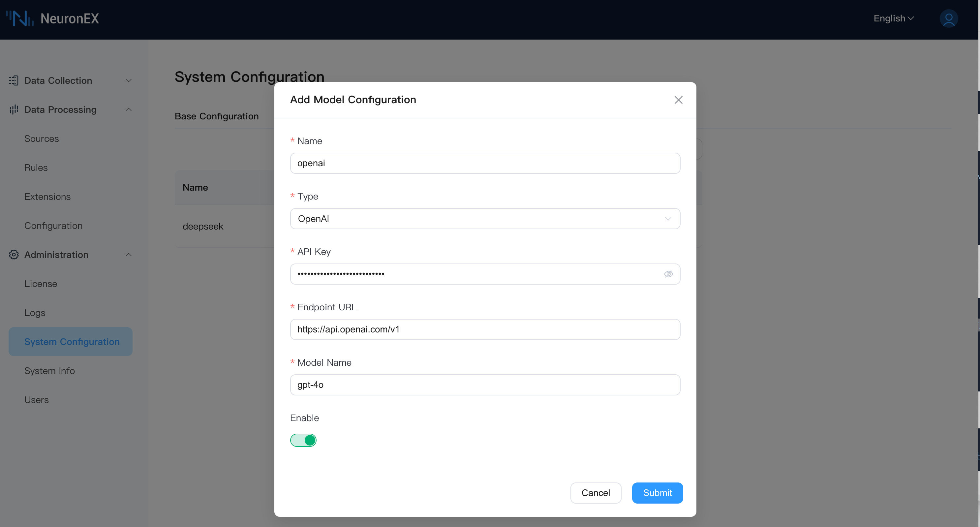The width and height of the screenshot is (980, 527).
Task: Click the Endpoint URL input field
Action: pyautogui.click(x=485, y=329)
